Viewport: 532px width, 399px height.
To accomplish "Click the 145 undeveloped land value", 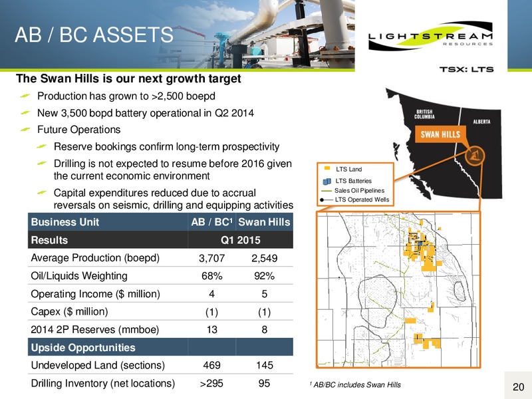I will (264, 365).
